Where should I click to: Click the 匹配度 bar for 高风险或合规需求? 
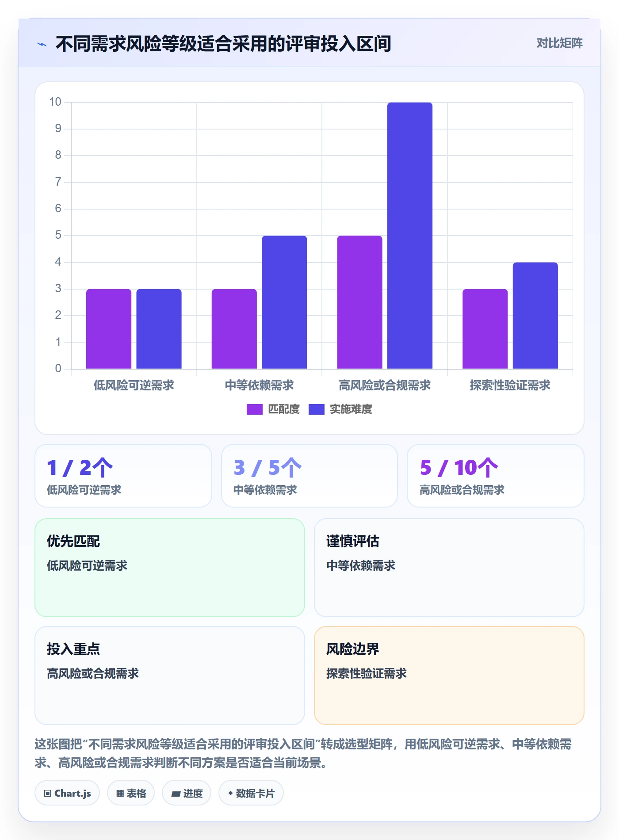[359, 302]
